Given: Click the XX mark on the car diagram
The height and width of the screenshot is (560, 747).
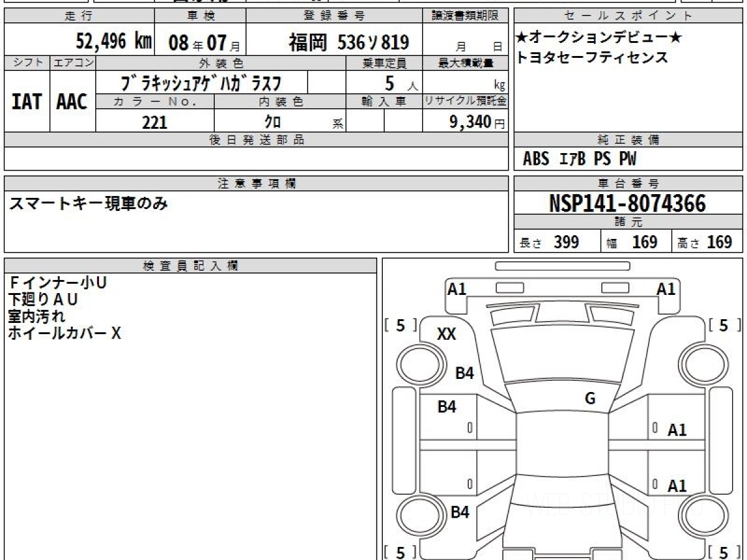Looking at the screenshot, I should (x=446, y=334).
